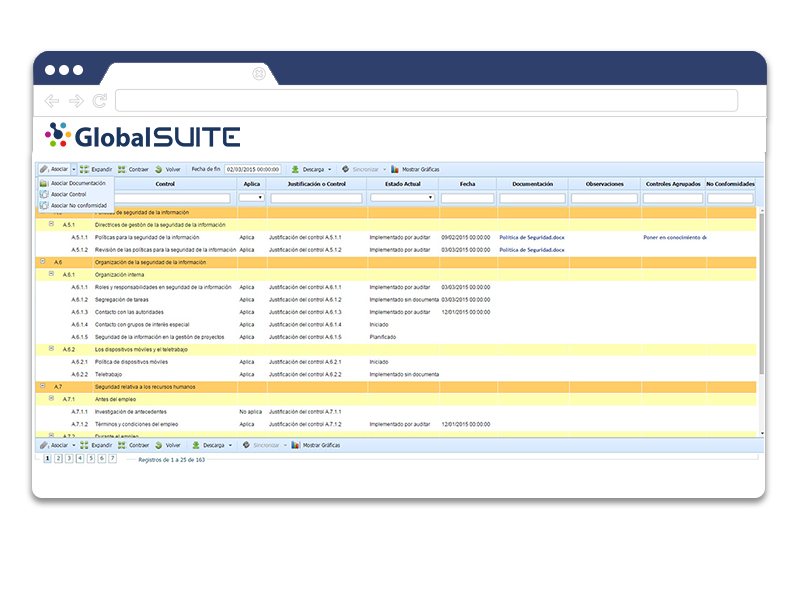Open the Asociar button dropdown arrow
The width and height of the screenshot is (800, 600).
(73, 168)
